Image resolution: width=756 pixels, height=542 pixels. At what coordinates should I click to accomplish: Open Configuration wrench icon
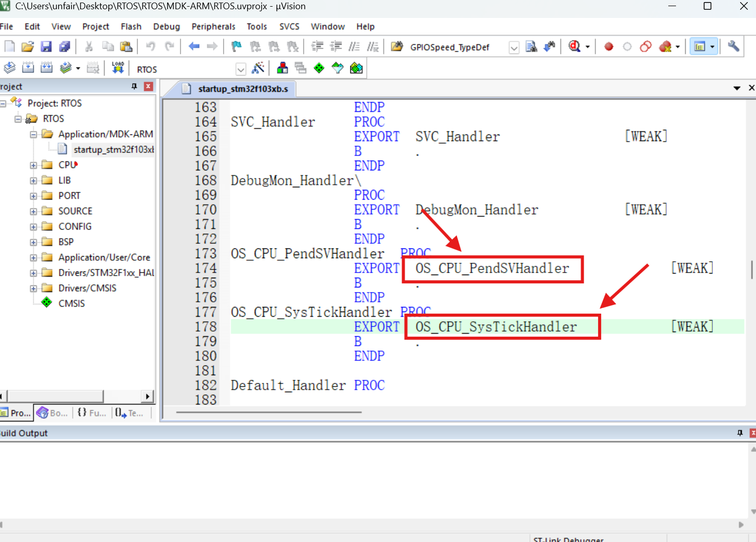733,47
